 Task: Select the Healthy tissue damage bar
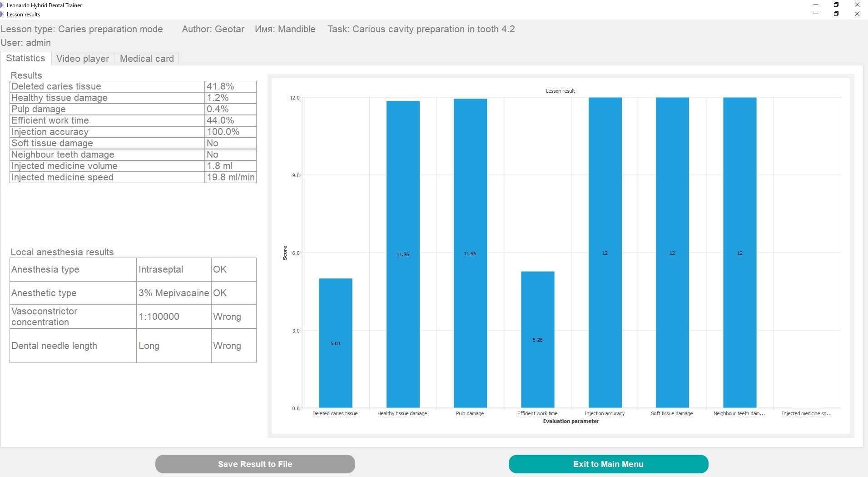[x=403, y=254]
